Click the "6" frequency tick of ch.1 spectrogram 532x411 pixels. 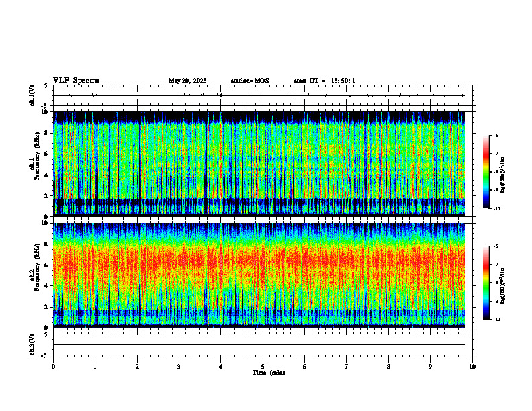tap(47, 154)
